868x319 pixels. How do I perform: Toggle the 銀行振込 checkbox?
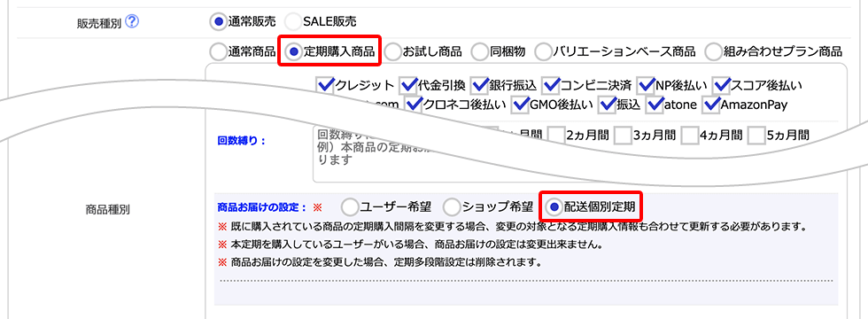pyautogui.click(x=479, y=85)
